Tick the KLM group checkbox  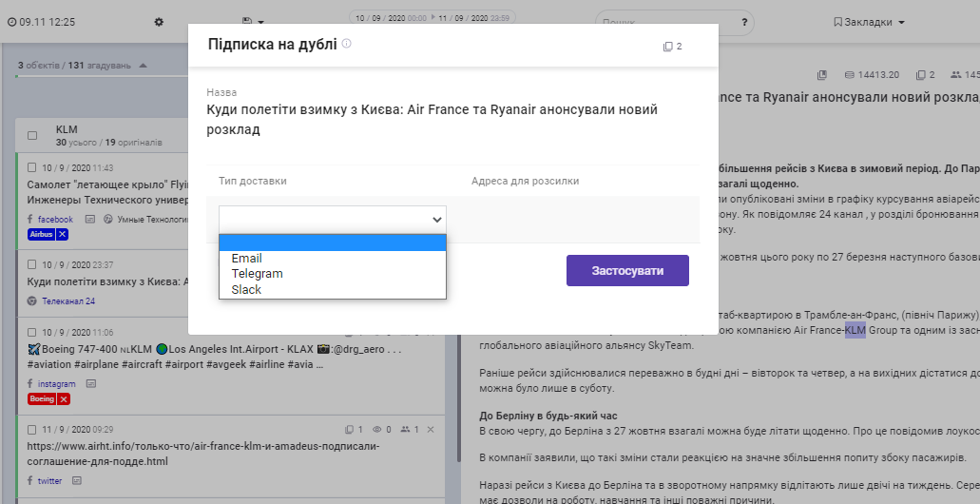(32, 136)
